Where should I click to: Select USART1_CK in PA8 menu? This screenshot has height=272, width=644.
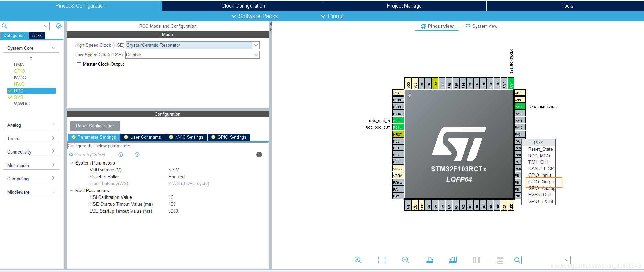click(x=541, y=169)
